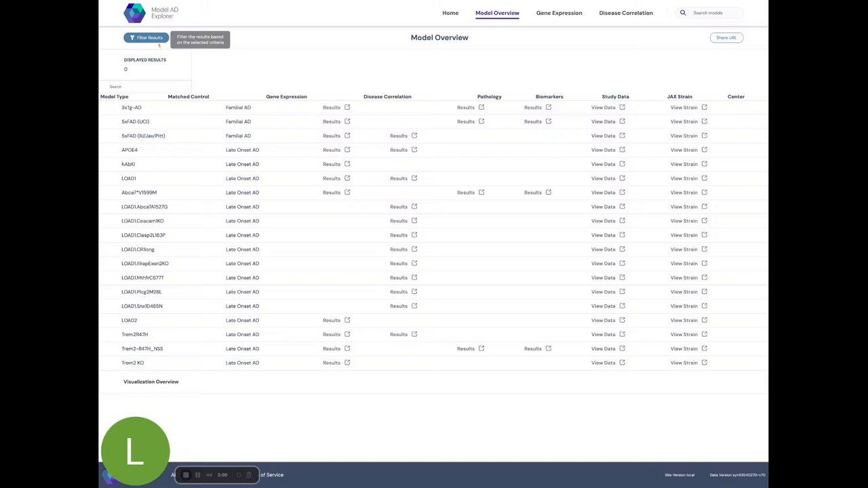Click the rewind icon in the recorder bar
868x488 pixels.
pos(209,475)
